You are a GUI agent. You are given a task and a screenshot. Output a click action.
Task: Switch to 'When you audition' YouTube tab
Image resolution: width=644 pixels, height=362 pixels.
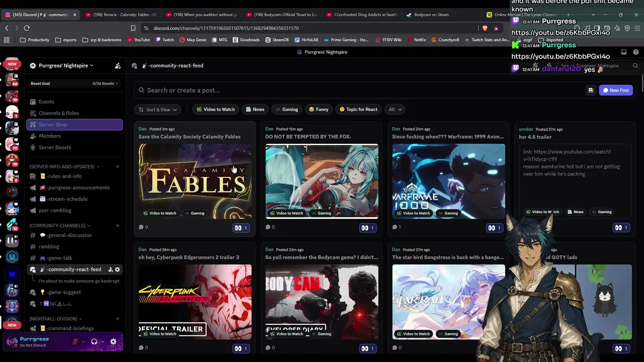[x=201, y=15]
